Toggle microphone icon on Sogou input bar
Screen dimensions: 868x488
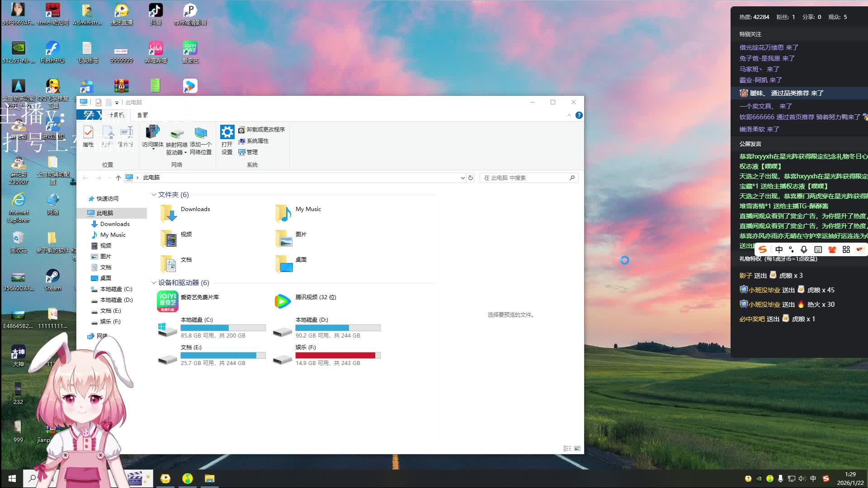804,249
